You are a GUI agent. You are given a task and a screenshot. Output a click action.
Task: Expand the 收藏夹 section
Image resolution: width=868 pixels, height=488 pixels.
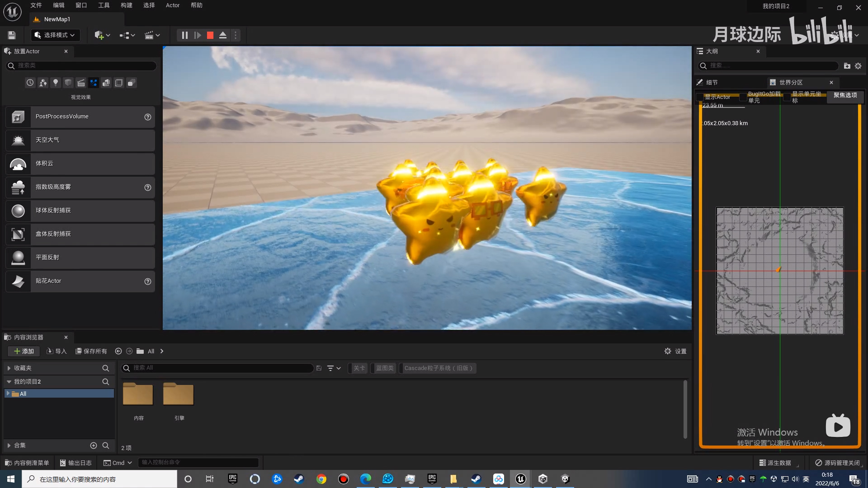tap(9, 368)
